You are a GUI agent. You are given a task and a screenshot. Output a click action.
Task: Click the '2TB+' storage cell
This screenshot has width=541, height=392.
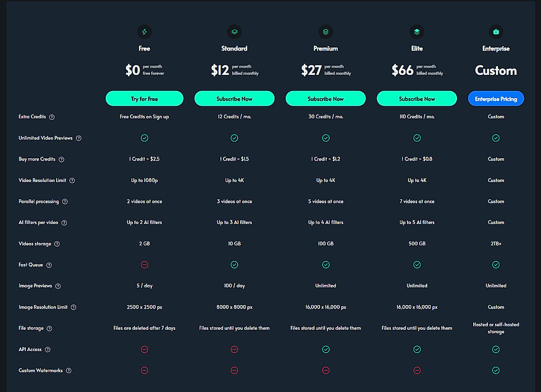click(x=496, y=244)
